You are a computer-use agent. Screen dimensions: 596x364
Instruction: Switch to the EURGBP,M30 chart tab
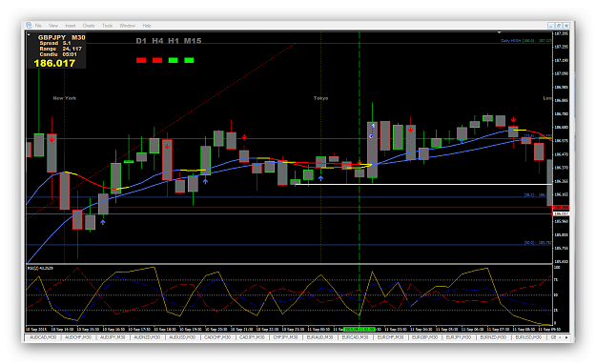pos(424,337)
